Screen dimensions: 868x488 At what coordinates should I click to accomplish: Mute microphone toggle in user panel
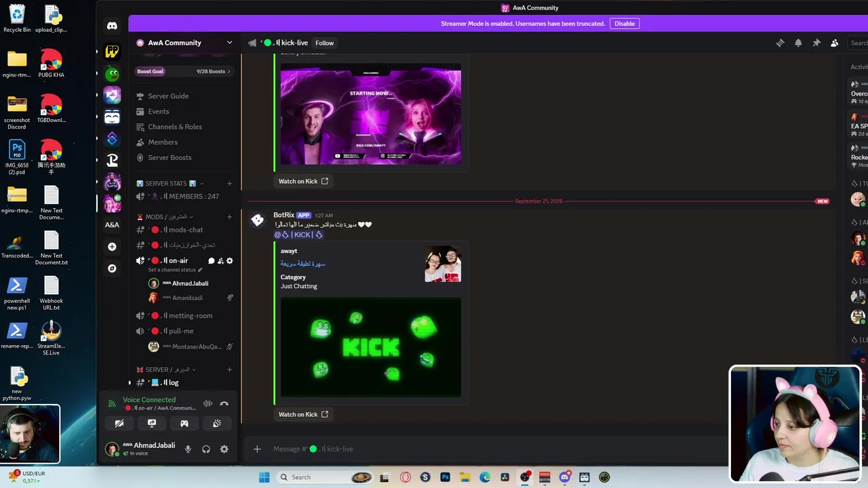188,449
